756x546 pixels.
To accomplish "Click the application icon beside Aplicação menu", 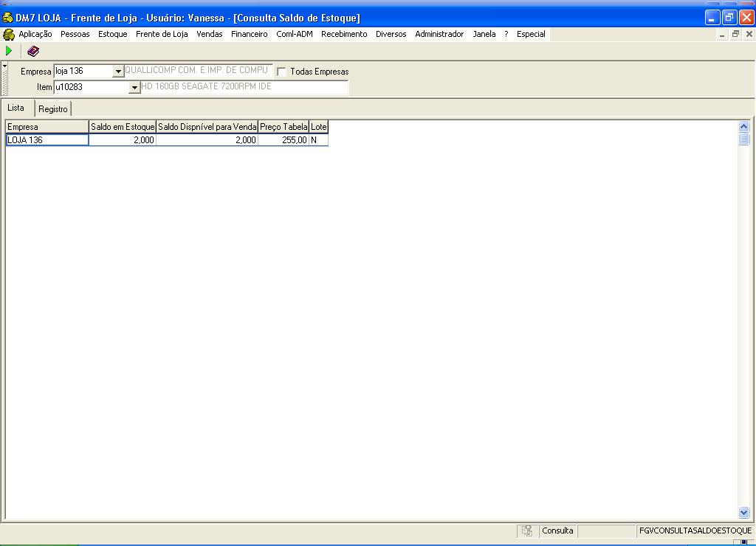I will coord(9,34).
